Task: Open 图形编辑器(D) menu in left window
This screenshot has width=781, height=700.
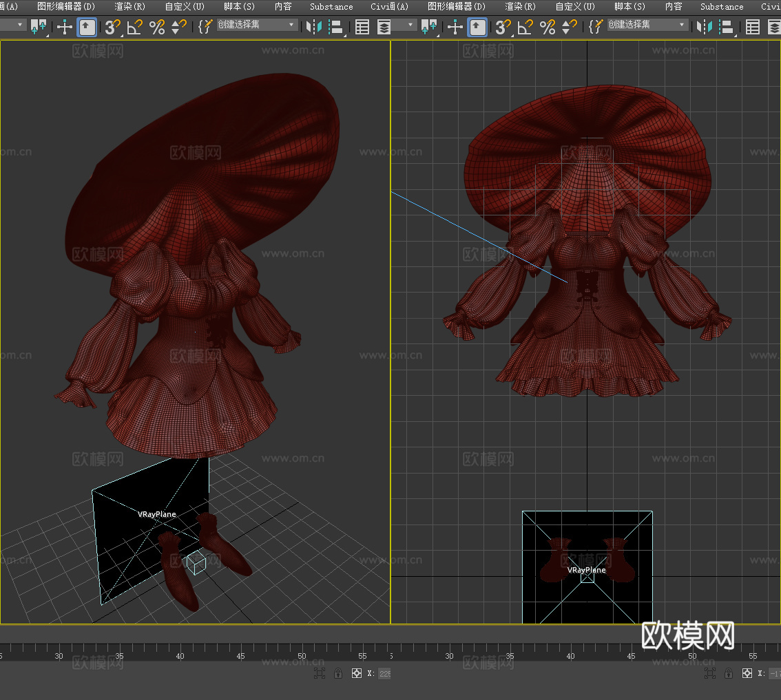Action: point(65,6)
